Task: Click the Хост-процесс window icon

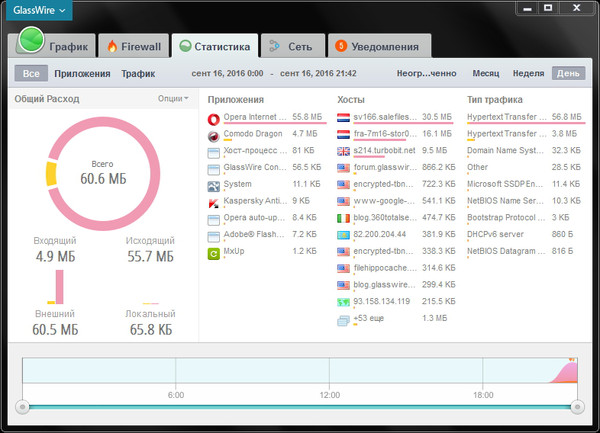Action: click(214, 153)
